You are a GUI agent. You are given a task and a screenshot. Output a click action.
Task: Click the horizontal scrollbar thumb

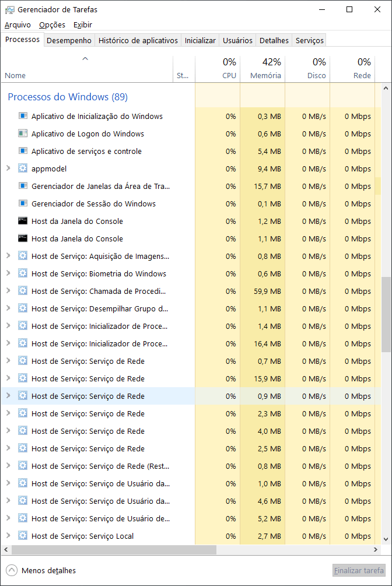coord(114,549)
